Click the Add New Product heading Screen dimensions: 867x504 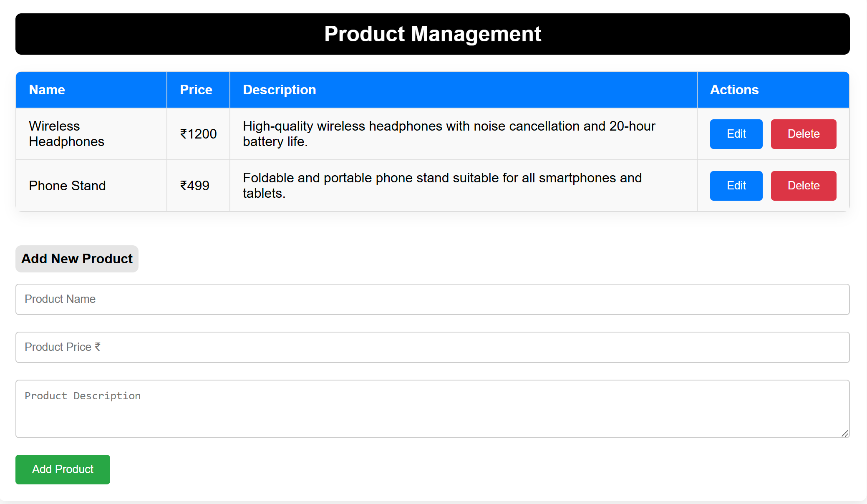pyautogui.click(x=77, y=259)
